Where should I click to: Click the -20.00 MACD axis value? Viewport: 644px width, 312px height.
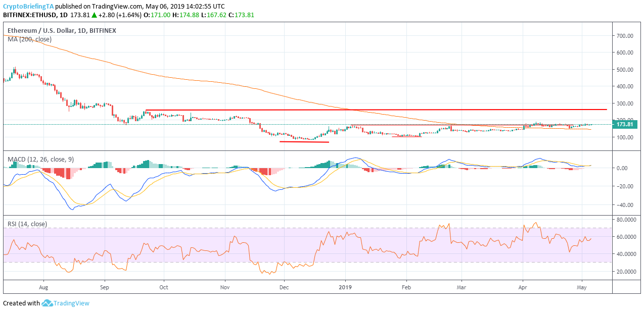pos(625,186)
